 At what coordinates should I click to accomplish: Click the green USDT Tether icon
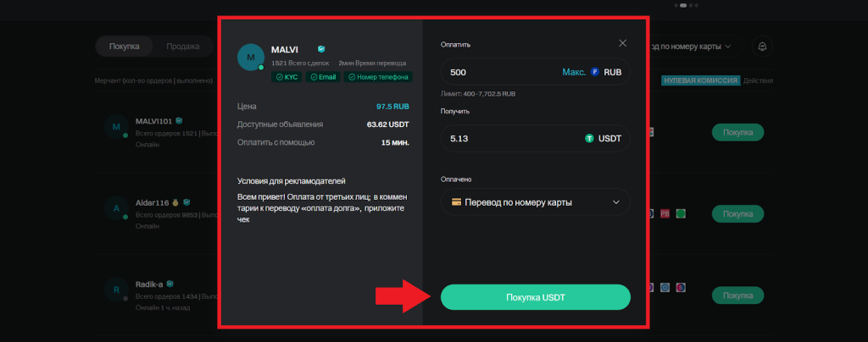[589, 138]
